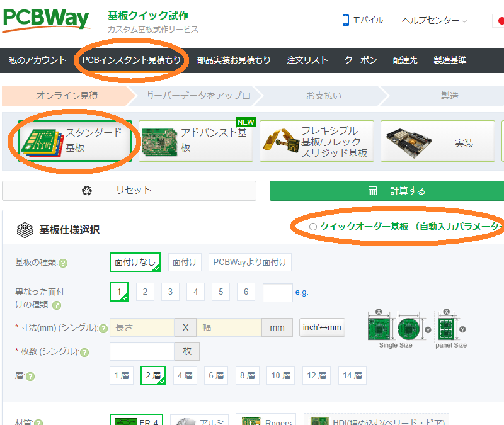Open the e.g. example link
The height and width of the screenshot is (425, 504).
pyautogui.click(x=302, y=292)
